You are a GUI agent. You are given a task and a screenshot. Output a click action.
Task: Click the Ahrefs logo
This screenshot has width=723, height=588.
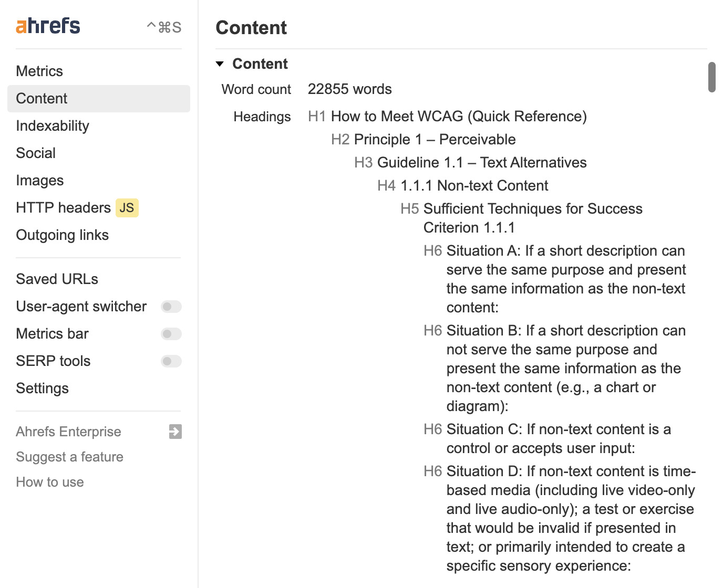click(x=48, y=26)
